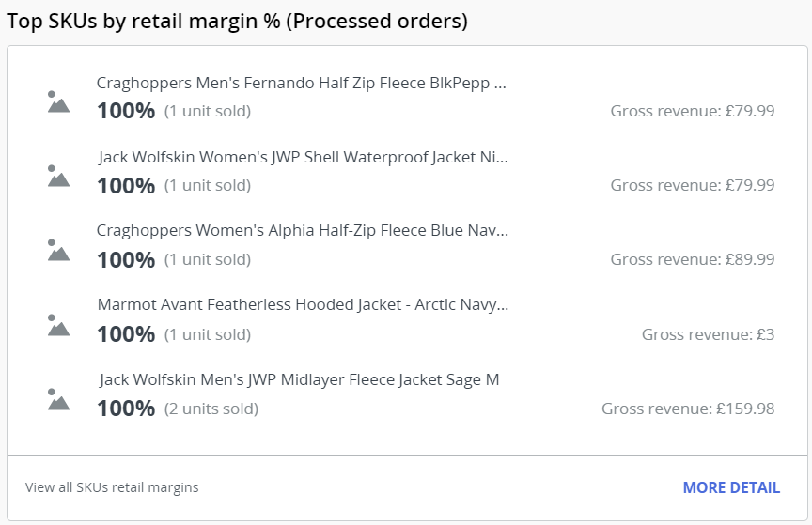This screenshot has width=812, height=525.
Task: Click placeholder image icon for Craghoppers Men's Fernando fleece
Action: pos(58,101)
